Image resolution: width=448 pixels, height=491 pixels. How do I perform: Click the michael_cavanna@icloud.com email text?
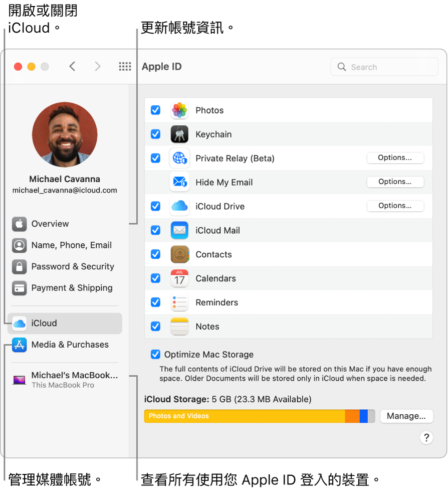click(65, 191)
